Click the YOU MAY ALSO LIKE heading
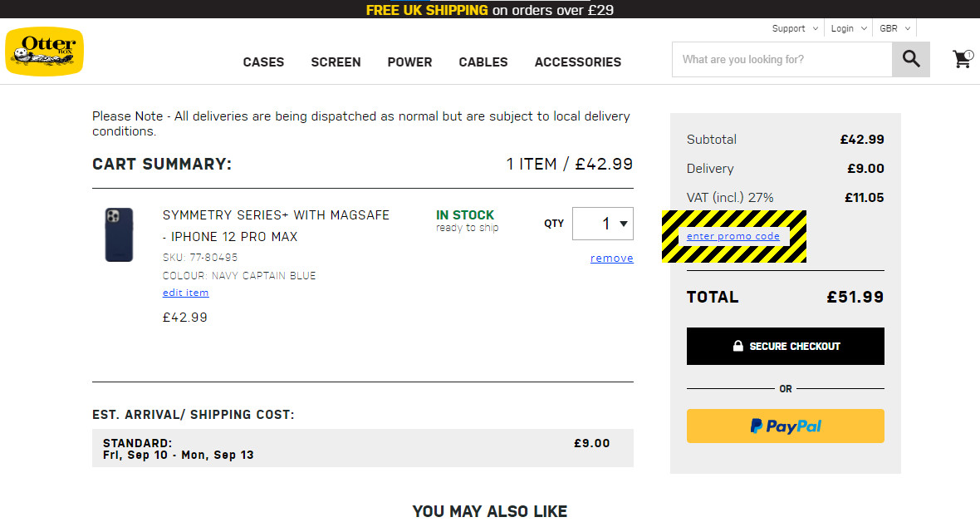Screen dimensions: 980x532 click(489, 511)
